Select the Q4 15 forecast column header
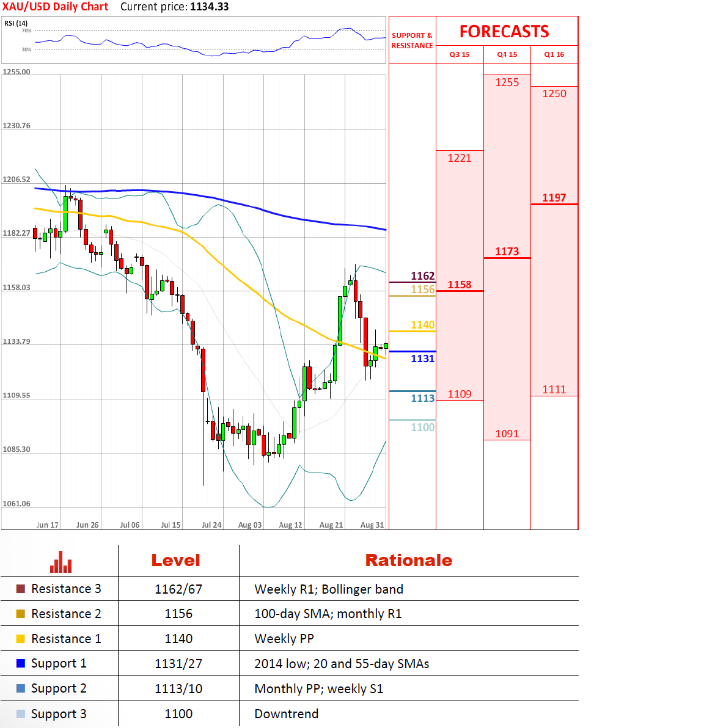This screenshot has height=728, width=704. (x=507, y=54)
